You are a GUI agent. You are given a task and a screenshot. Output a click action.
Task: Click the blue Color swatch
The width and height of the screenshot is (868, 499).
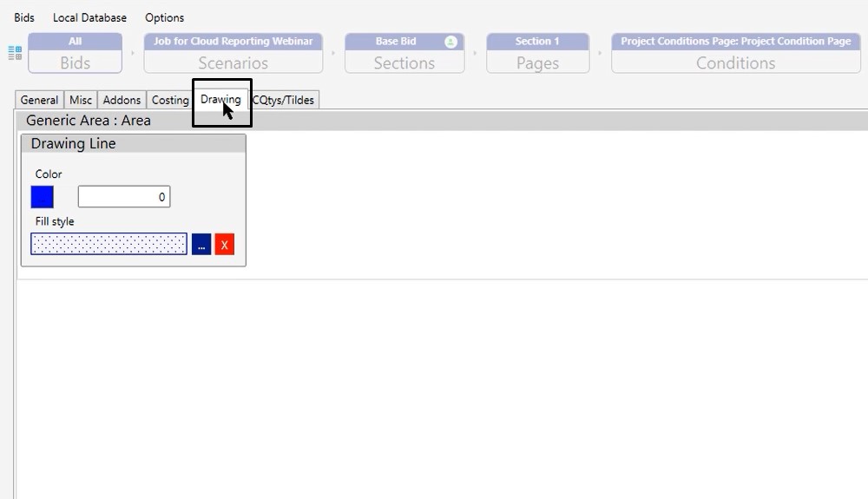[43, 197]
